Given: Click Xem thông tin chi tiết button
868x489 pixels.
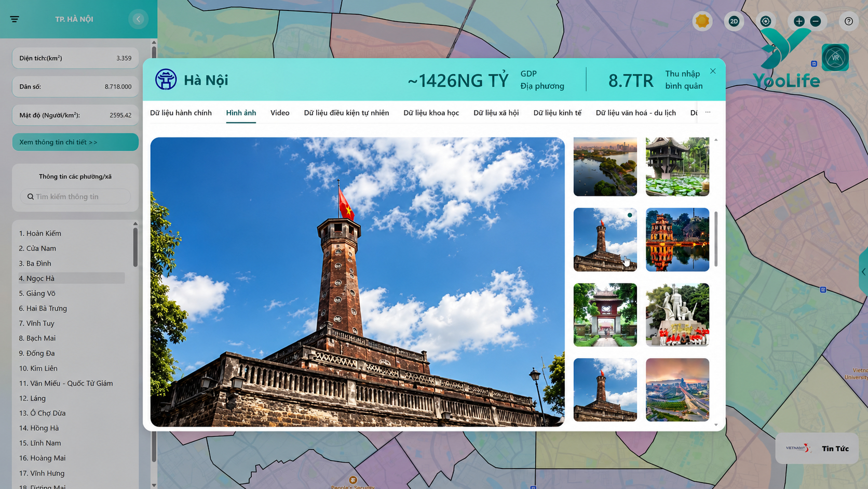Looking at the screenshot, I should [75, 142].
